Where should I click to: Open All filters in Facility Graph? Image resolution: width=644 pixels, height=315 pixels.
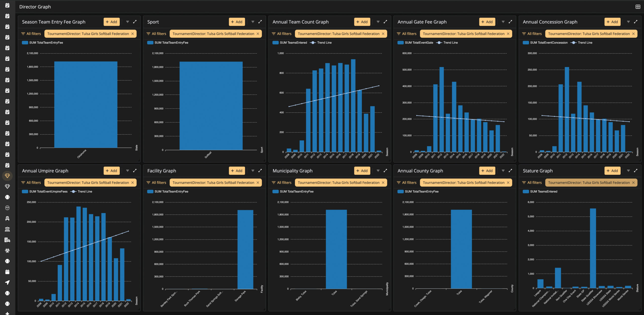pos(156,183)
